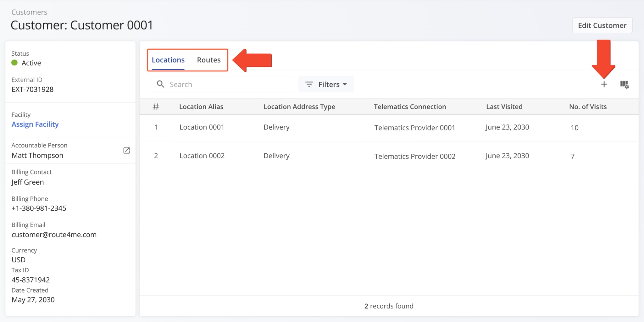
Task: Click Tax ID 45-8371942
Action: pyautogui.click(x=31, y=280)
